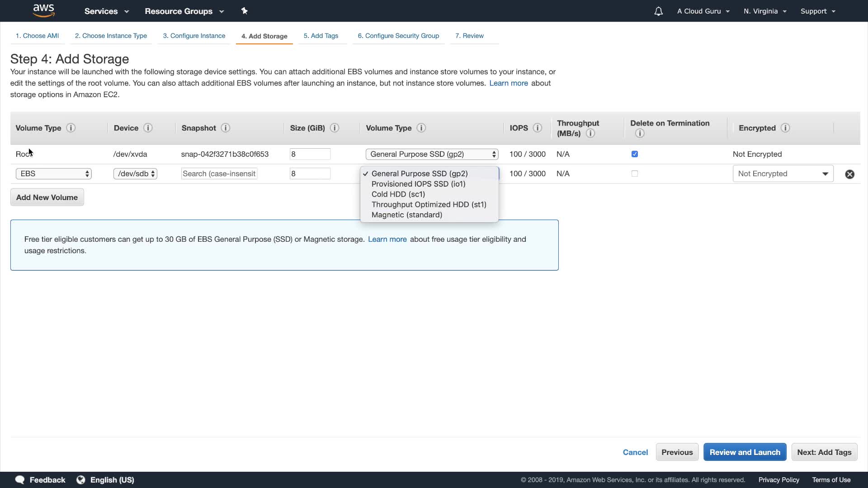Click info icon next to Encrypted

tap(785, 128)
